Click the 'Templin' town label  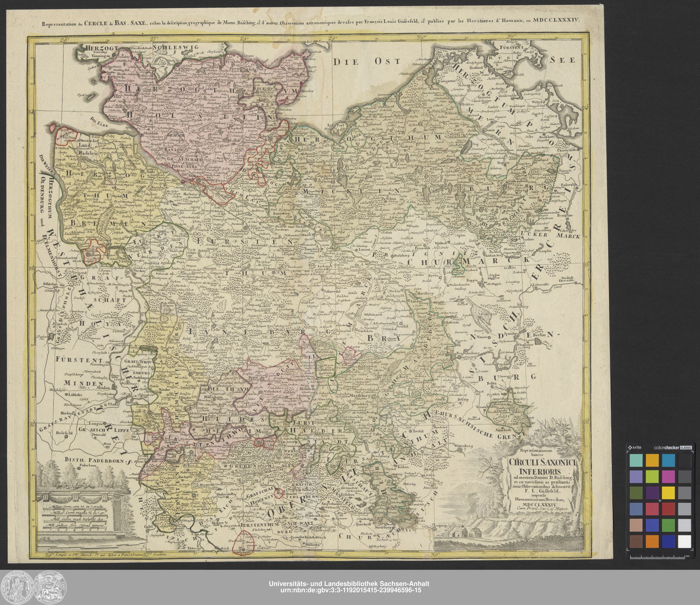(x=545, y=251)
